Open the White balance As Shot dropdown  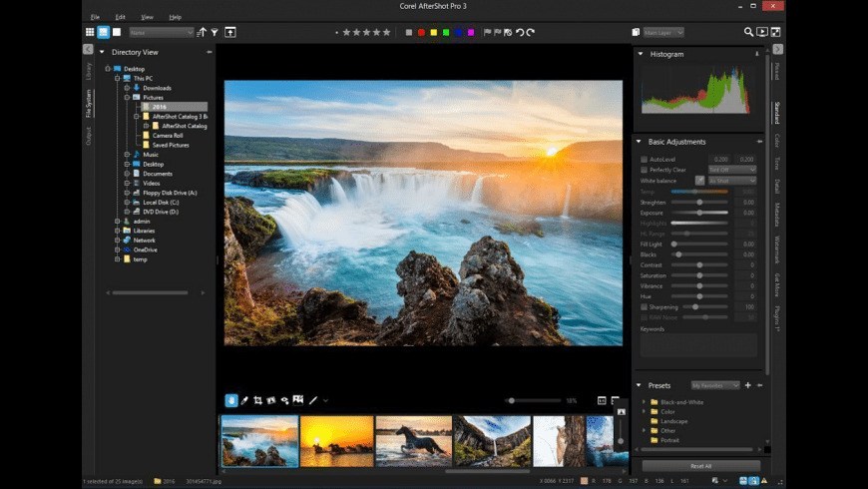(731, 181)
